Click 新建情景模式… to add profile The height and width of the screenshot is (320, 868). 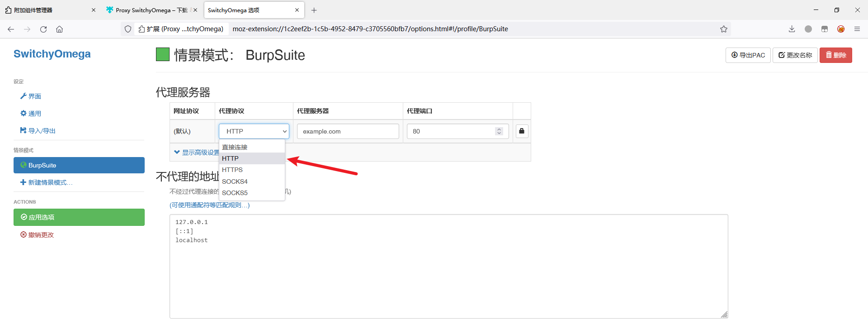[x=47, y=182]
